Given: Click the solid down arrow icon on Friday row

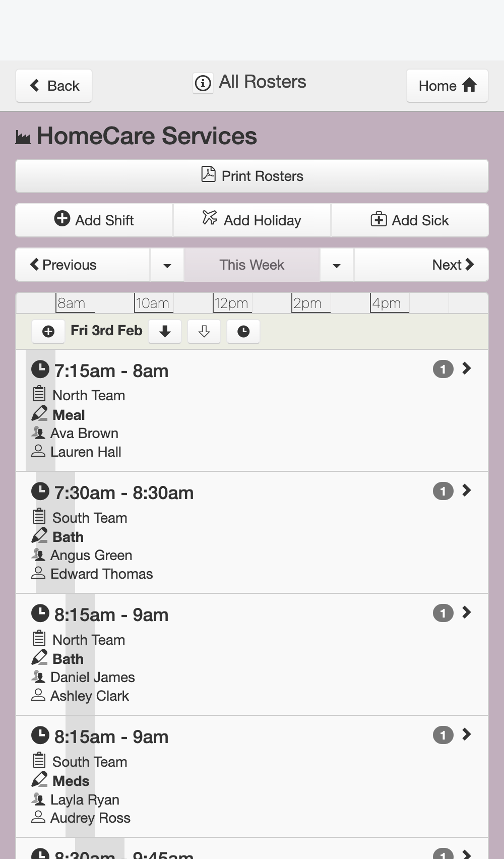Looking at the screenshot, I should point(165,331).
